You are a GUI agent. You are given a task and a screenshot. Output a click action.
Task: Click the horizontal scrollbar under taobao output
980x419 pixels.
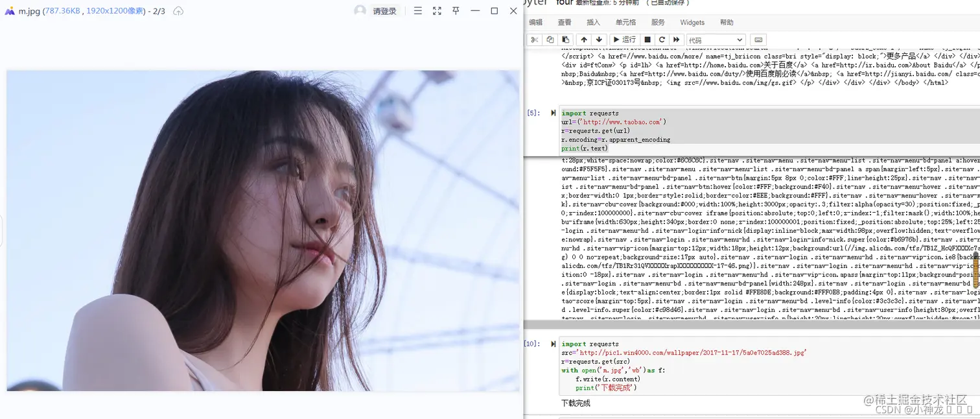pyautogui.click(x=752, y=324)
